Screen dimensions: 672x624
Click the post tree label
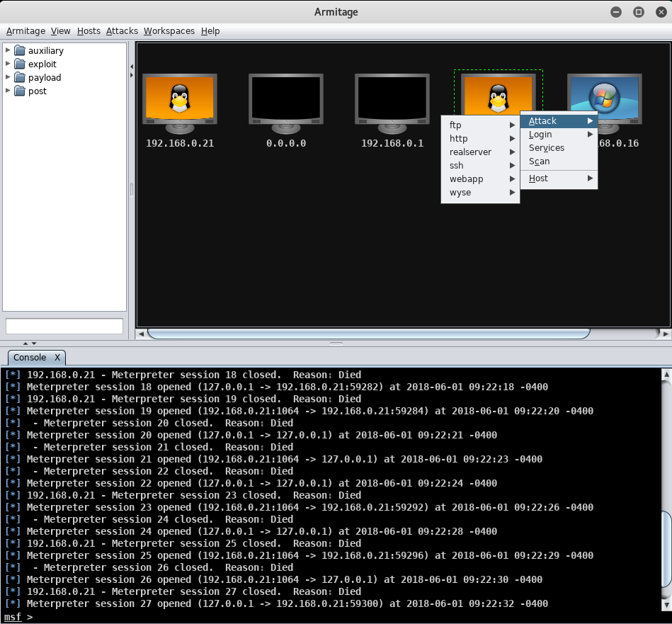coord(38,91)
